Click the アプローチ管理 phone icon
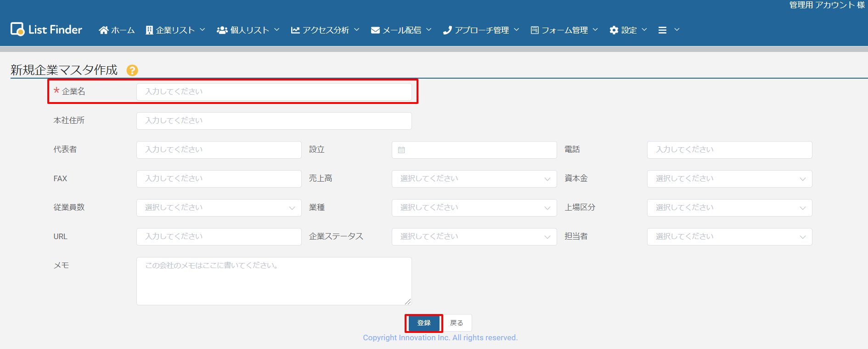Screen dimensions: 868x349 click(447, 30)
